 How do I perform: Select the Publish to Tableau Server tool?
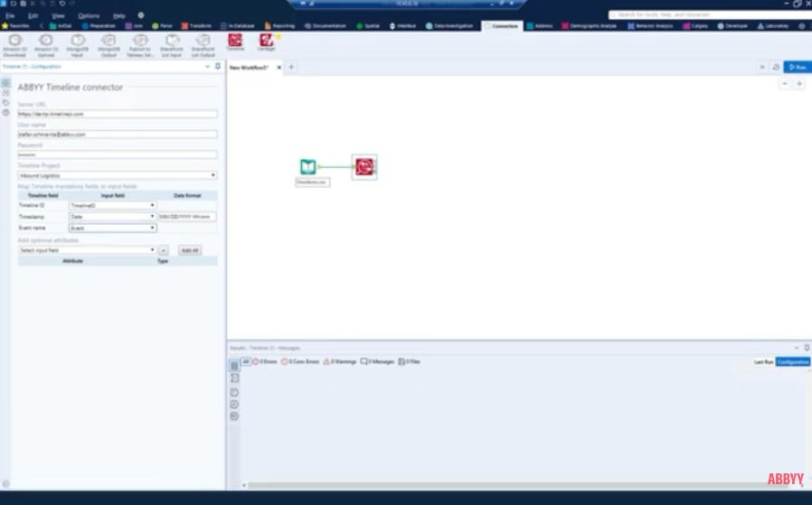click(x=140, y=45)
